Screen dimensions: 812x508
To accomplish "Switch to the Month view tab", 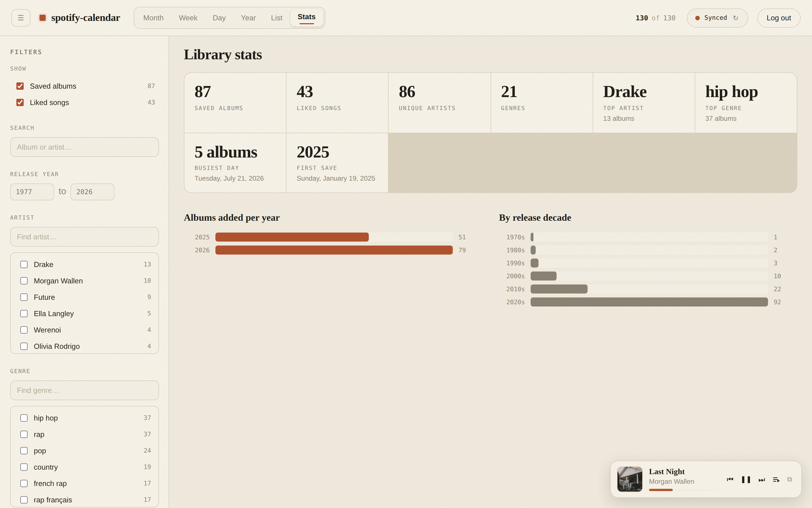I will [x=153, y=18].
